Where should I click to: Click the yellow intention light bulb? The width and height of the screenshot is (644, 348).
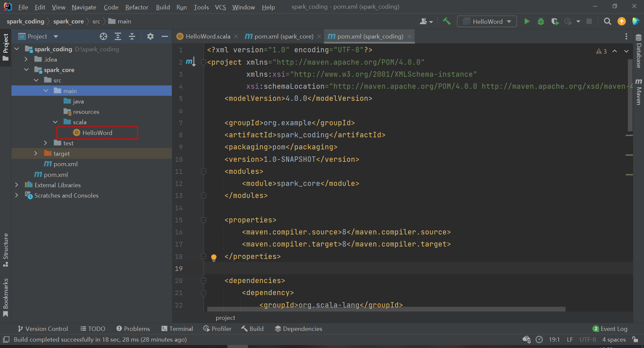(214, 257)
